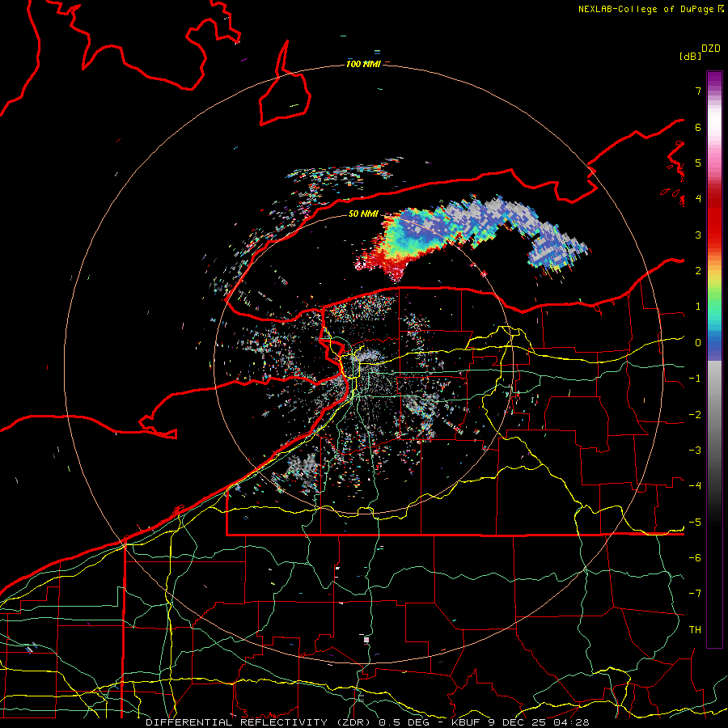Click the DIFFERENTIAL REFLECTIVITY (ZDR) caption
Screen dimensions: 728x728
point(256,722)
